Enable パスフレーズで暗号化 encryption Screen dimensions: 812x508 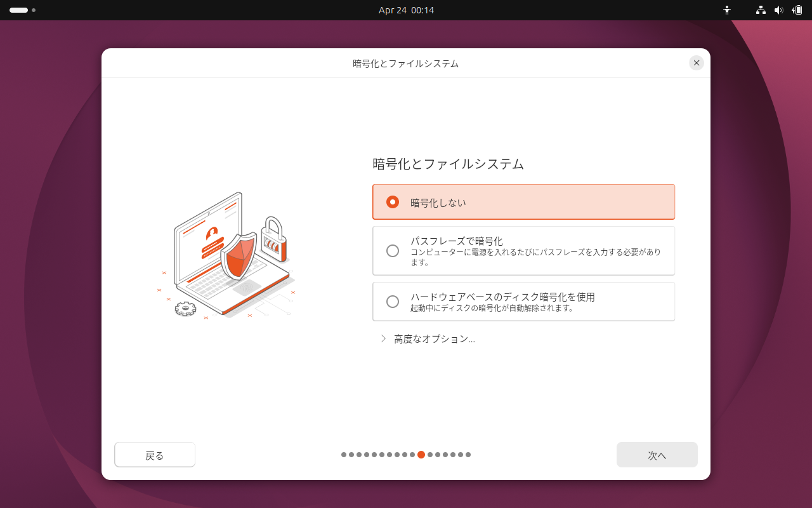(x=523, y=250)
